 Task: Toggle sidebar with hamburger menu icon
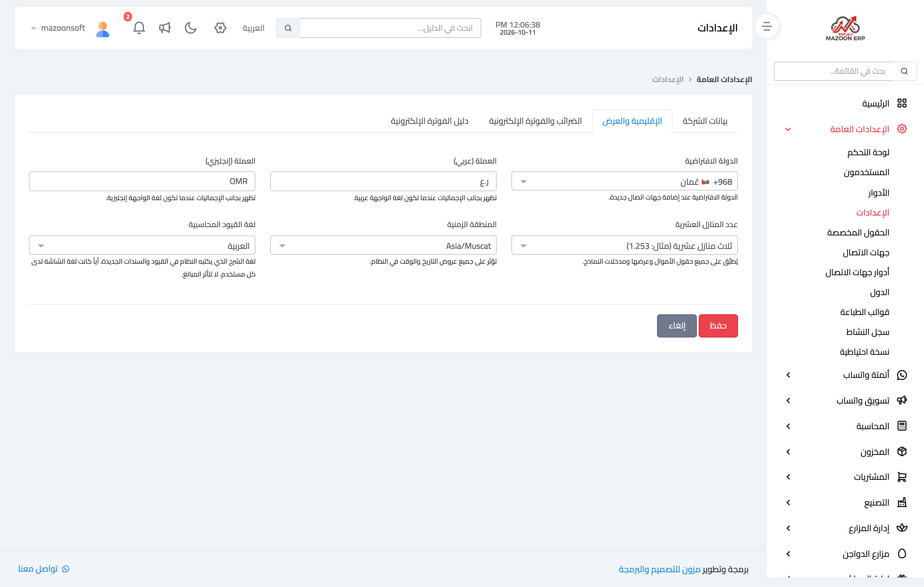point(767,26)
